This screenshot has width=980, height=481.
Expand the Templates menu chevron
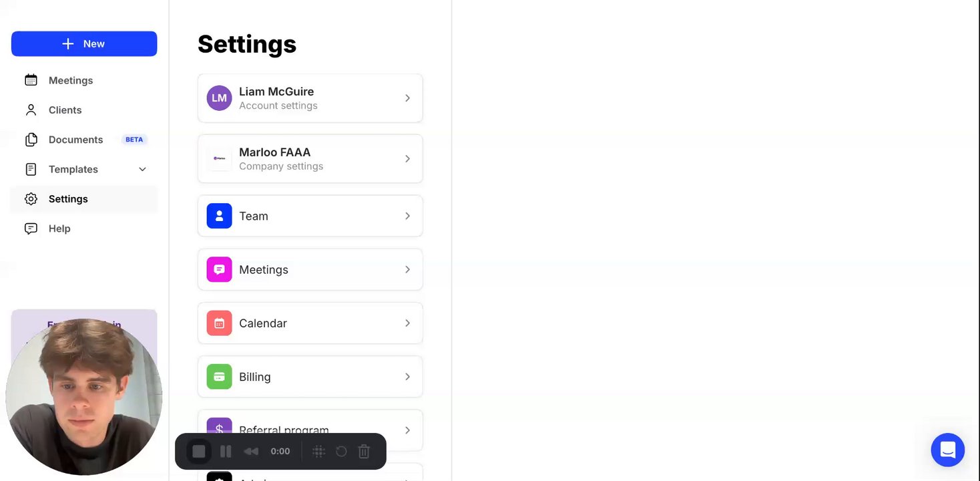[x=142, y=170]
